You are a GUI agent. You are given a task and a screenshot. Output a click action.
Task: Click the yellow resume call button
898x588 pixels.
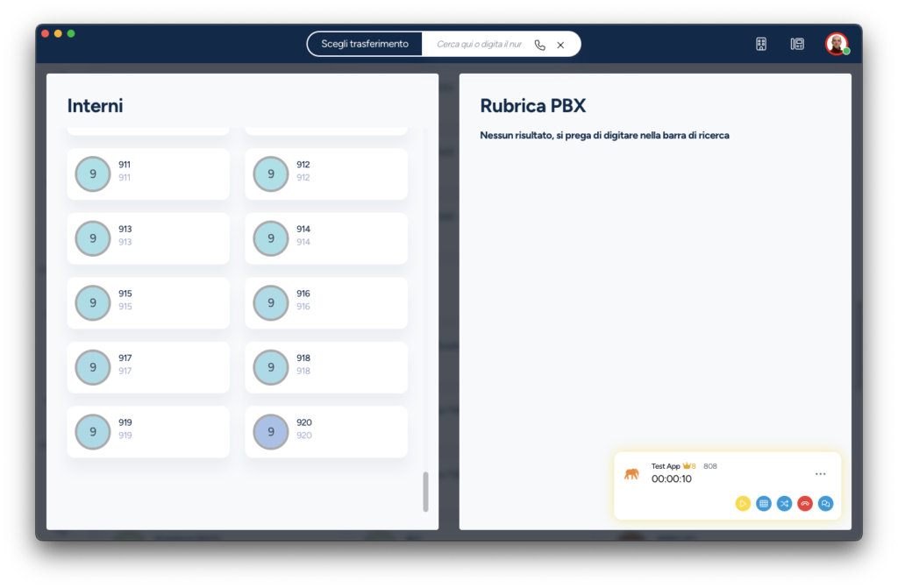coord(743,503)
